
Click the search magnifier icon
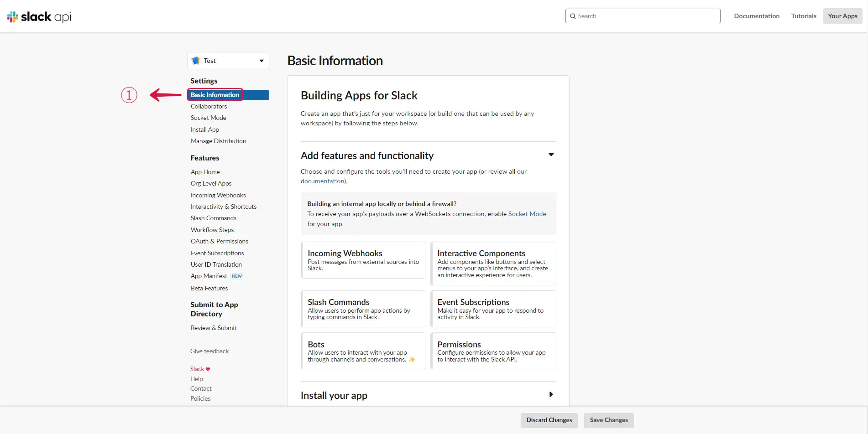click(x=573, y=16)
